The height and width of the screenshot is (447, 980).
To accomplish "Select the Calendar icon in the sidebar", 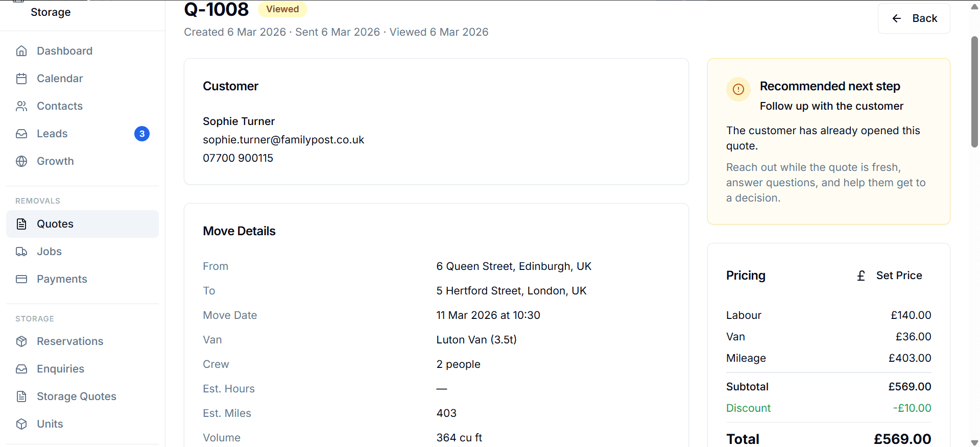I will [x=21, y=78].
